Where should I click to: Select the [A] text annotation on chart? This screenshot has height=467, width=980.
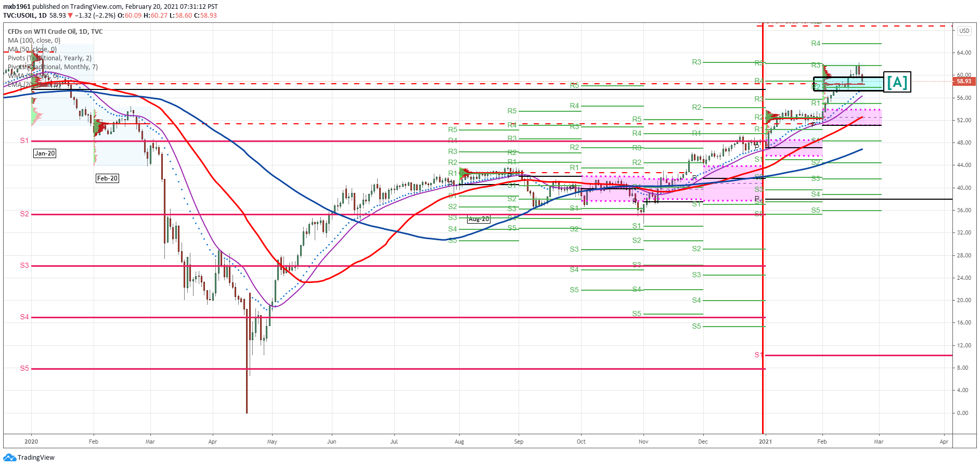897,82
